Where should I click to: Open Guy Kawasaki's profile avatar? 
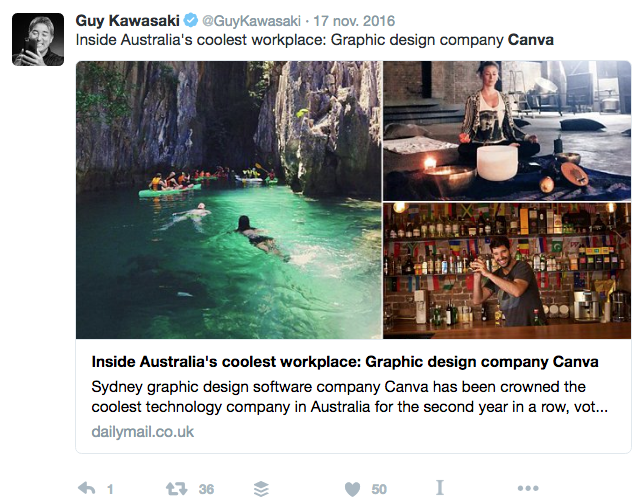click(38, 40)
